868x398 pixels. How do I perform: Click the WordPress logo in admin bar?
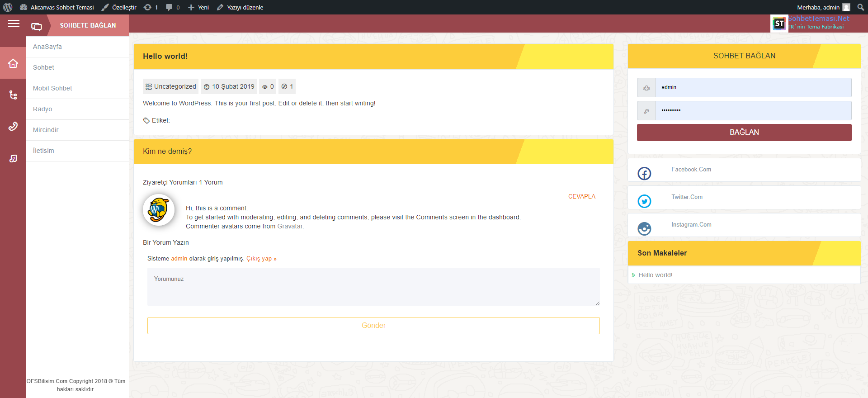[8, 7]
